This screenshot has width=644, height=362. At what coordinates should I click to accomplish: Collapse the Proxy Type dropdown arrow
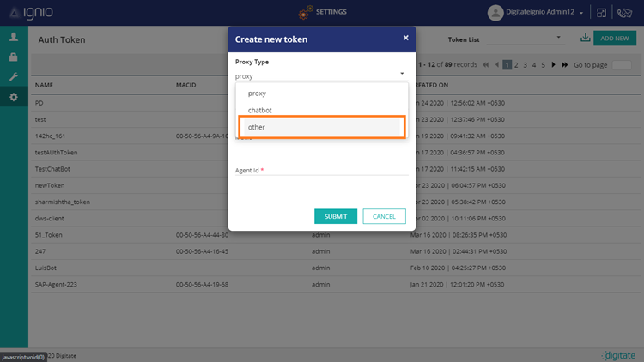tap(401, 76)
